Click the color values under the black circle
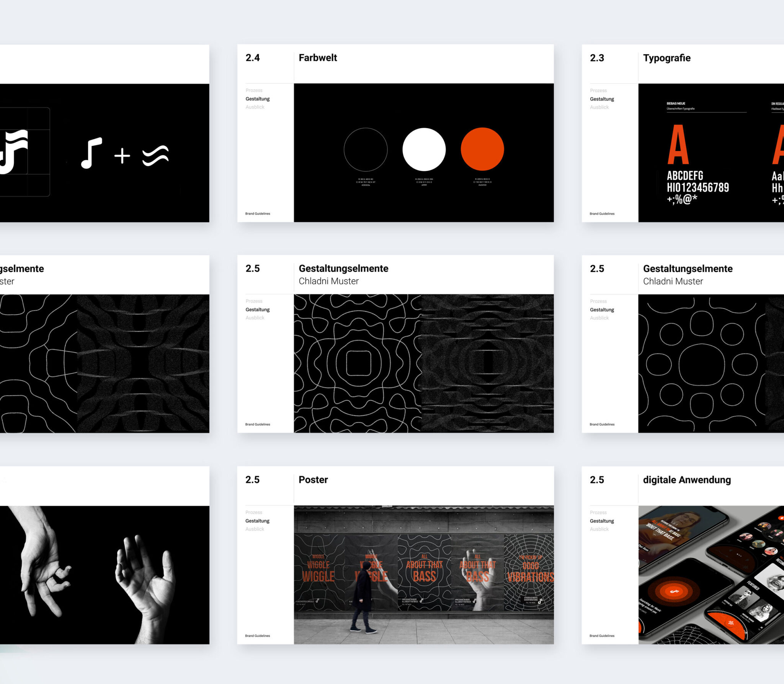This screenshot has height=684, width=784. [x=366, y=182]
